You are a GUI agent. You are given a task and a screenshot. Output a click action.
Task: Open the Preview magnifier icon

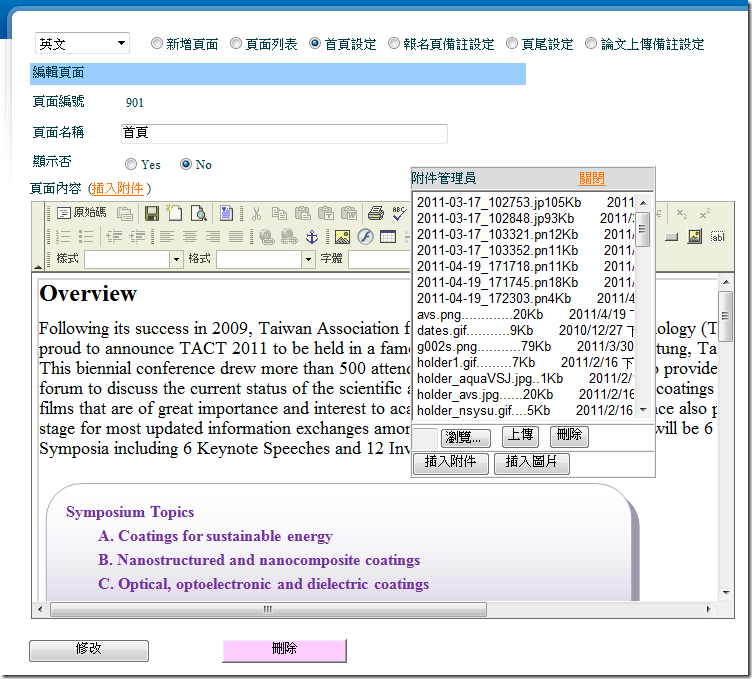click(x=198, y=213)
